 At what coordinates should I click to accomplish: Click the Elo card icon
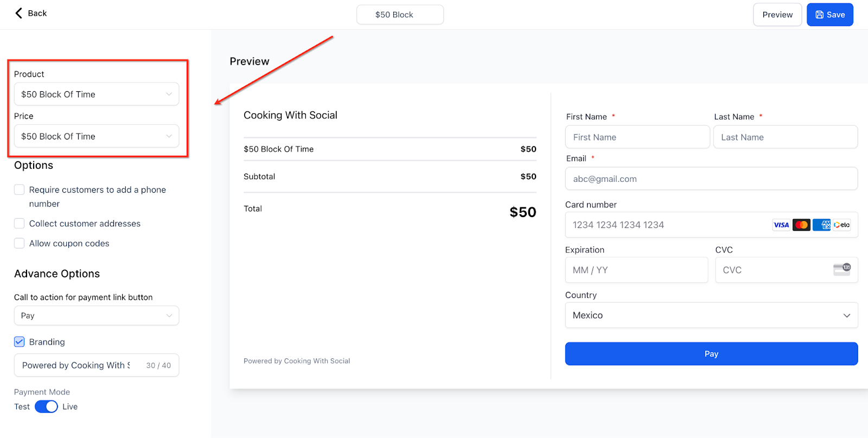pyautogui.click(x=842, y=225)
